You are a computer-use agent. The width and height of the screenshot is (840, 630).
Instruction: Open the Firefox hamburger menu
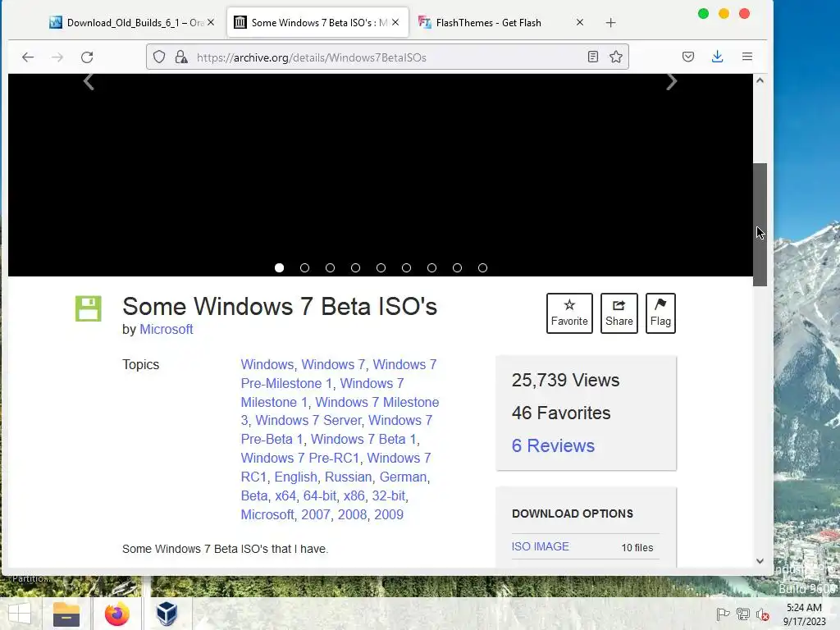tap(746, 57)
